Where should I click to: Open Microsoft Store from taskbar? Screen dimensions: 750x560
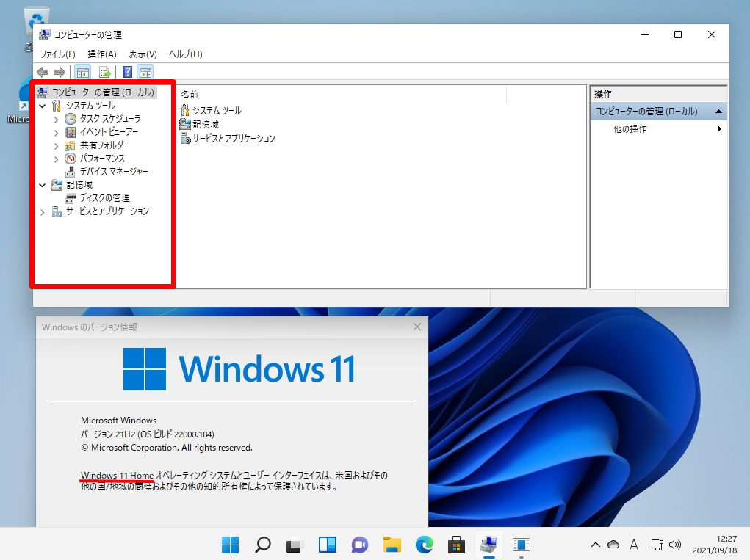pos(456,545)
